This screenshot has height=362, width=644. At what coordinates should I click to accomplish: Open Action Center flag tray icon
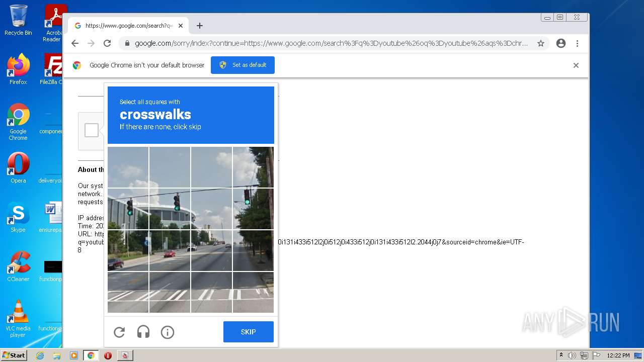point(596,355)
